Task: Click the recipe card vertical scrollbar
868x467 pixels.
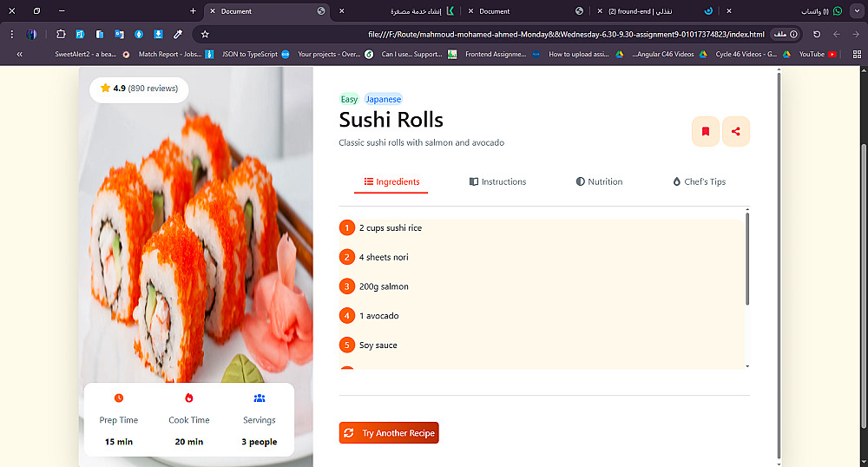Action: tap(779, 266)
